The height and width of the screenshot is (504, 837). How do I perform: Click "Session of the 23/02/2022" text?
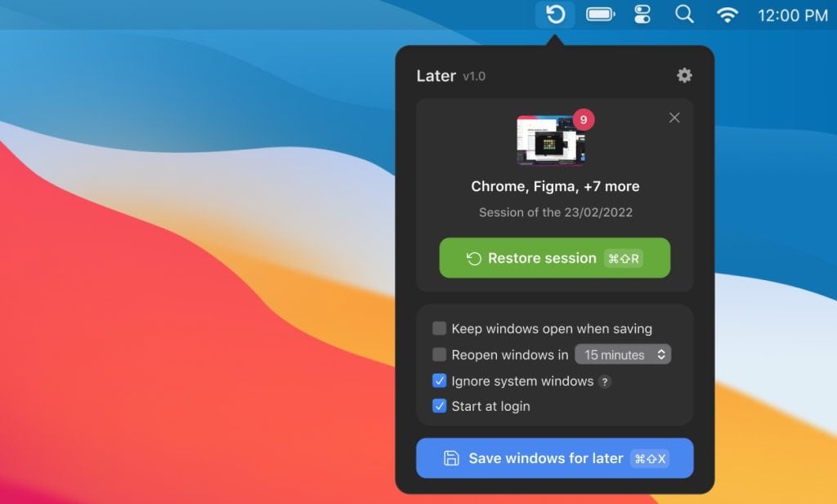[556, 212]
